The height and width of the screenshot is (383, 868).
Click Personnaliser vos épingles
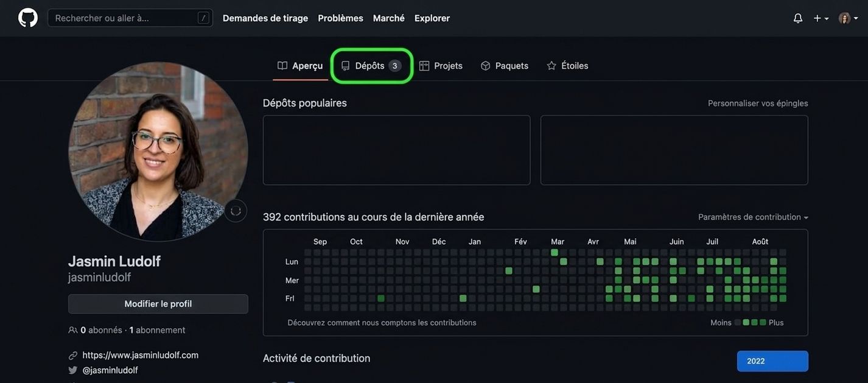point(758,104)
